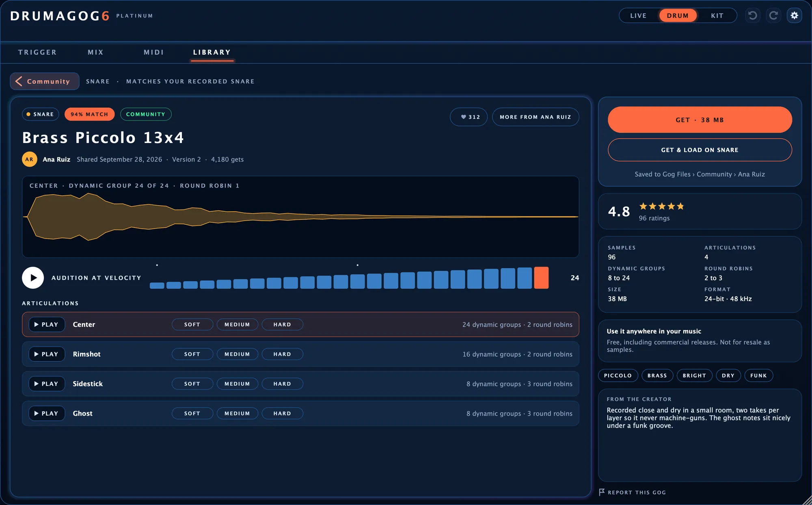This screenshot has width=812, height=505.
Task: Like the gog using heart 312
Action: pos(469,117)
